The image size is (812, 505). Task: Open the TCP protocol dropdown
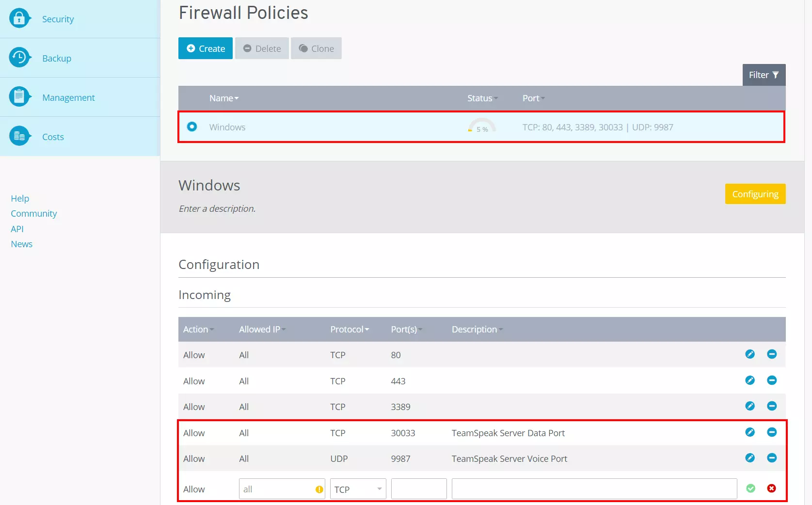pos(358,489)
